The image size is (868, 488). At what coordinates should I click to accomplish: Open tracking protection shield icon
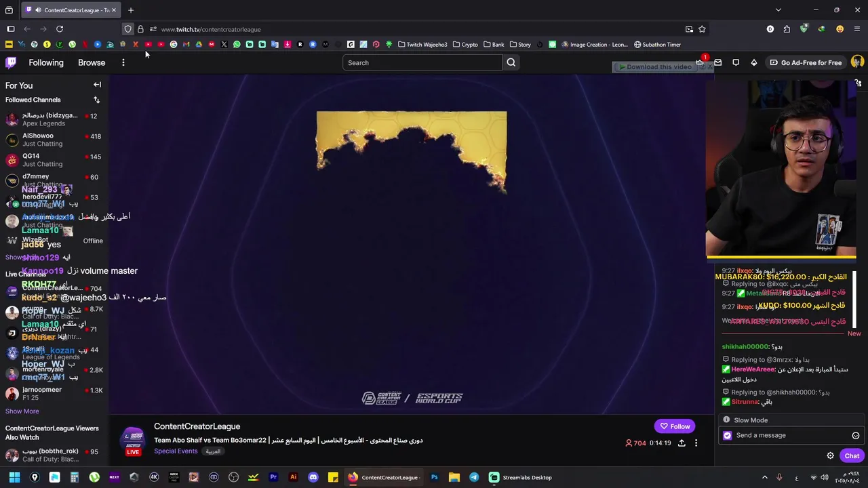coord(127,29)
